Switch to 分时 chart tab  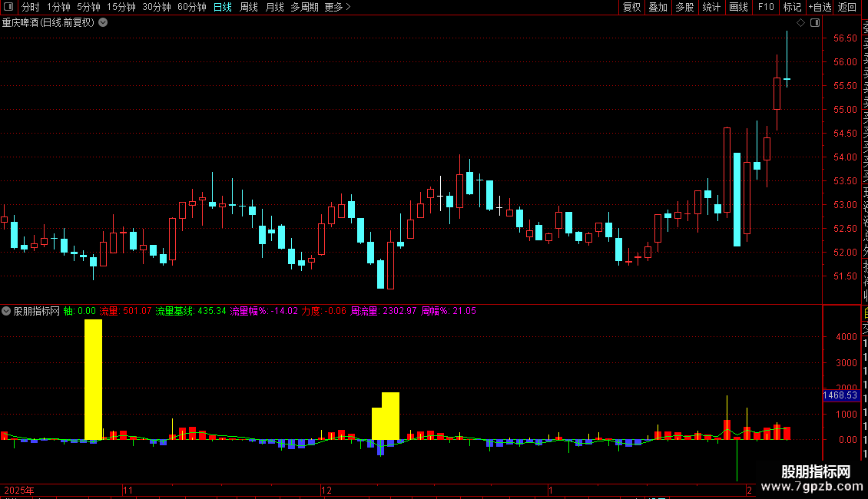(30, 7)
